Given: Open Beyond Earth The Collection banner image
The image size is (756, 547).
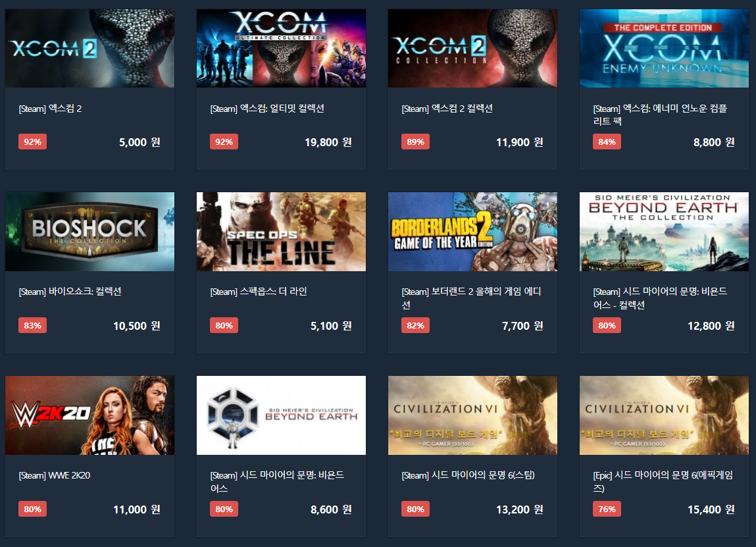Looking at the screenshot, I should pos(664,232).
